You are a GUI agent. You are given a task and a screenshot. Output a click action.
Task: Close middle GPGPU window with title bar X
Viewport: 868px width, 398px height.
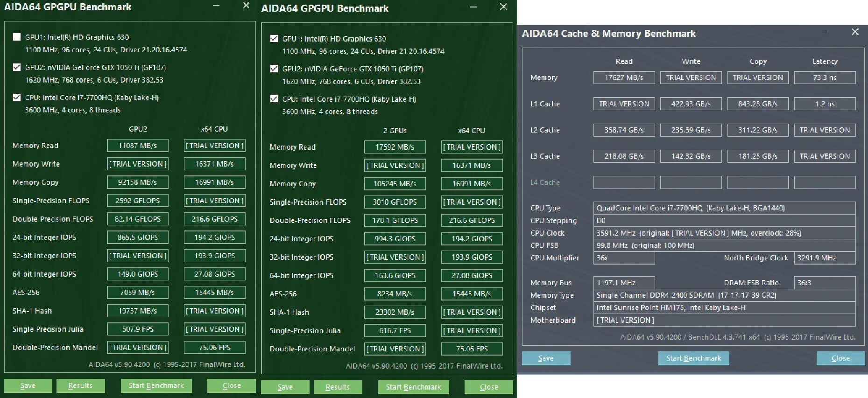click(x=503, y=7)
